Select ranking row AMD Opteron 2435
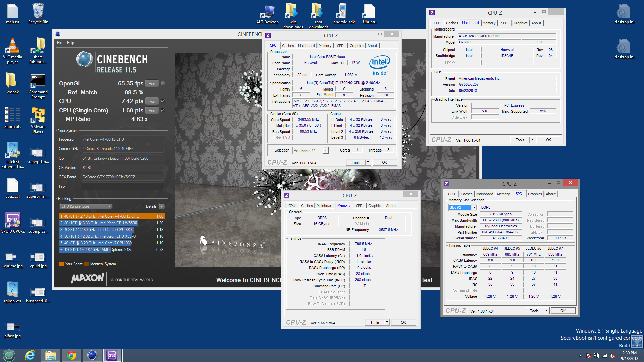This screenshot has width=644, height=362. tap(111, 250)
